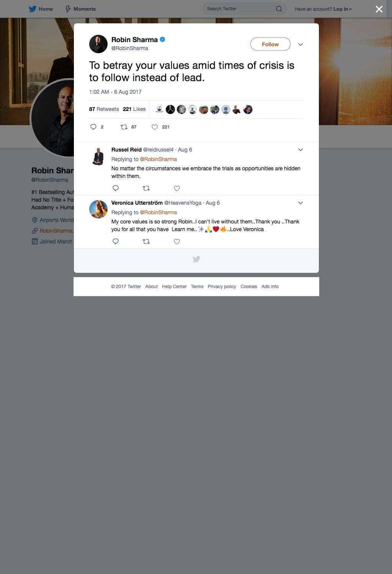This screenshot has width=392, height=574.
Task: Click the search magnifier icon
Action: pyautogui.click(x=279, y=9)
